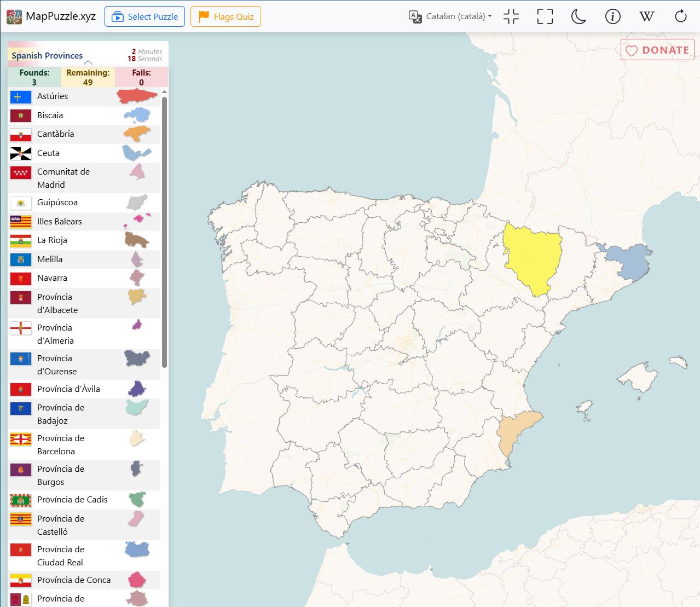Restart the puzzle with the reload icon
The height and width of the screenshot is (607, 700).
(x=680, y=16)
